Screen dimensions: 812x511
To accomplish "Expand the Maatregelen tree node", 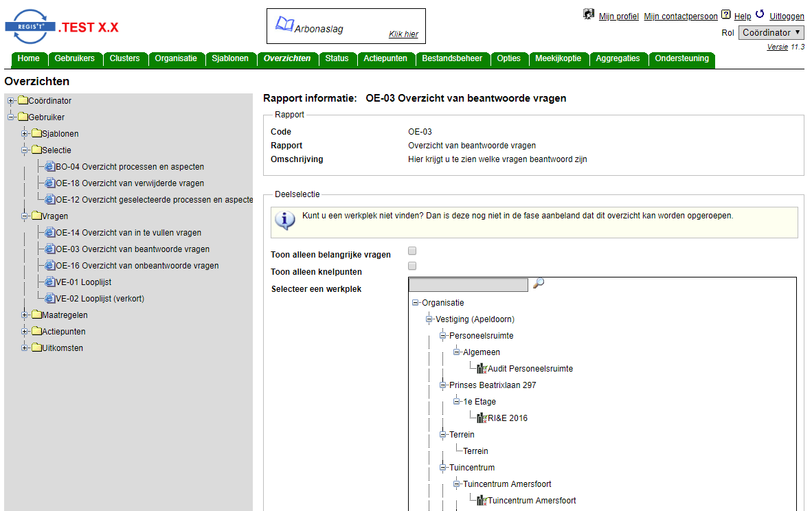I will [x=24, y=315].
